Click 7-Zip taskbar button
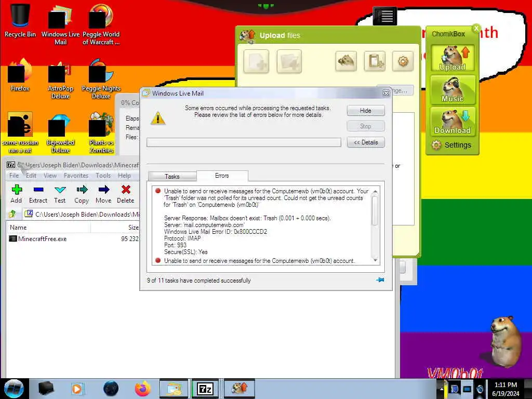 coord(205,389)
